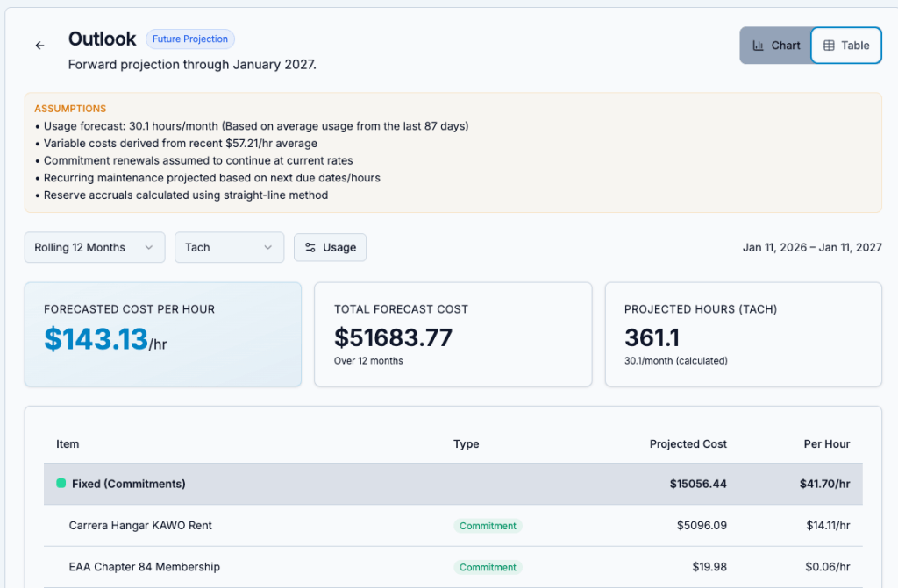The width and height of the screenshot is (898, 588).
Task: Switch to Chart view
Action: click(775, 46)
